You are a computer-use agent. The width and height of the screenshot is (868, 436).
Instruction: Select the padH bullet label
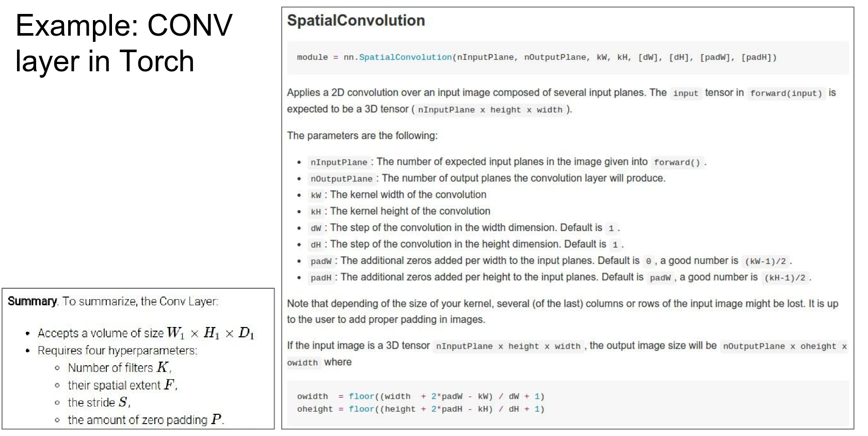coord(321,278)
